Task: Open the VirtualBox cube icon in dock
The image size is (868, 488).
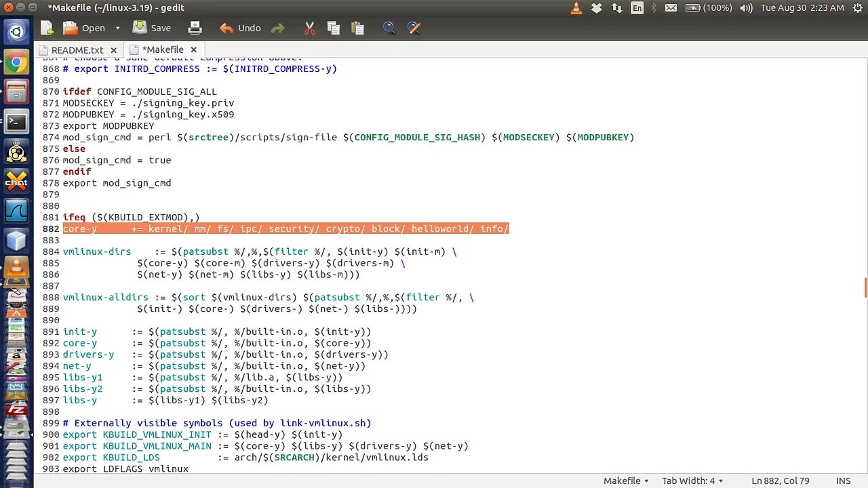Action: tap(16, 240)
